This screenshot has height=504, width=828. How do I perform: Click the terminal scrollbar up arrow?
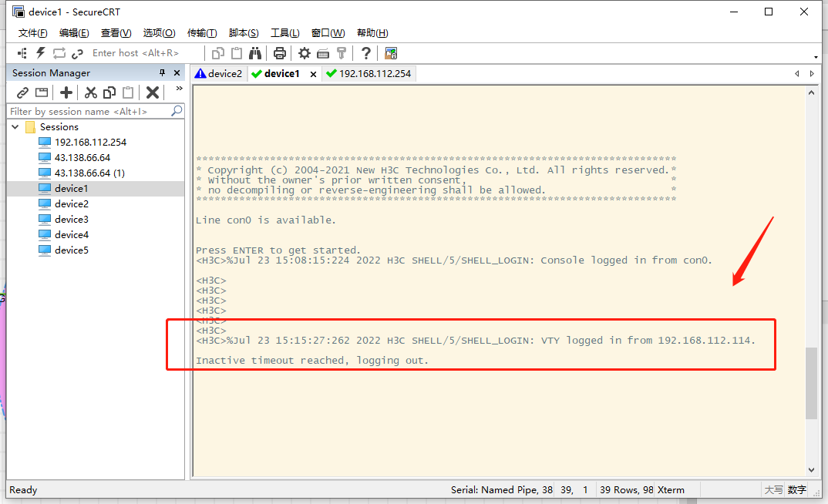[x=811, y=92]
